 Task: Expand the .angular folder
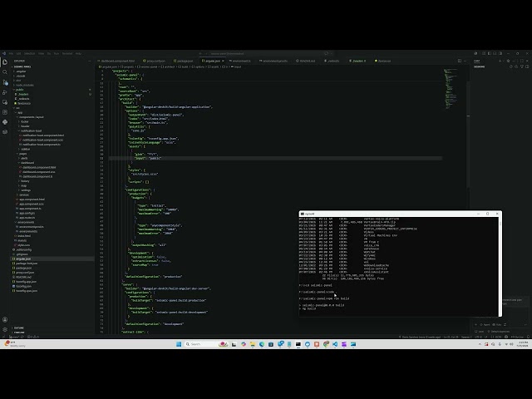pos(20,71)
